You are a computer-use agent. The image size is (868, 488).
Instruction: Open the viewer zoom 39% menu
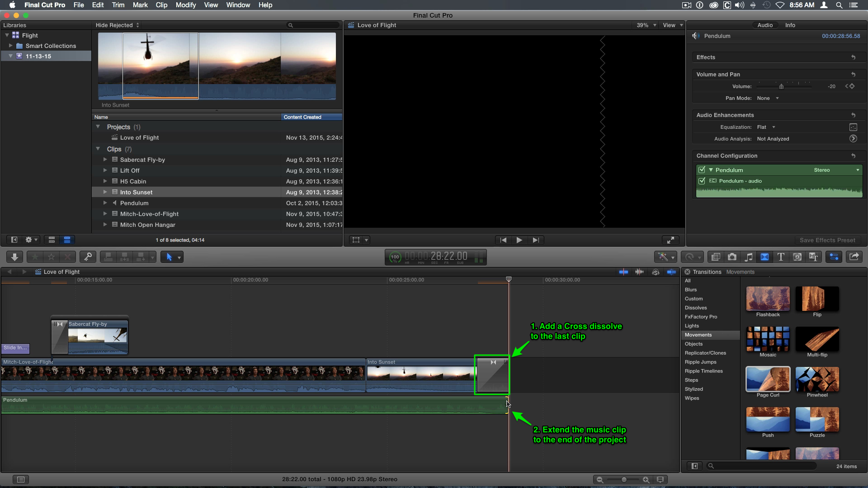[646, 25]
